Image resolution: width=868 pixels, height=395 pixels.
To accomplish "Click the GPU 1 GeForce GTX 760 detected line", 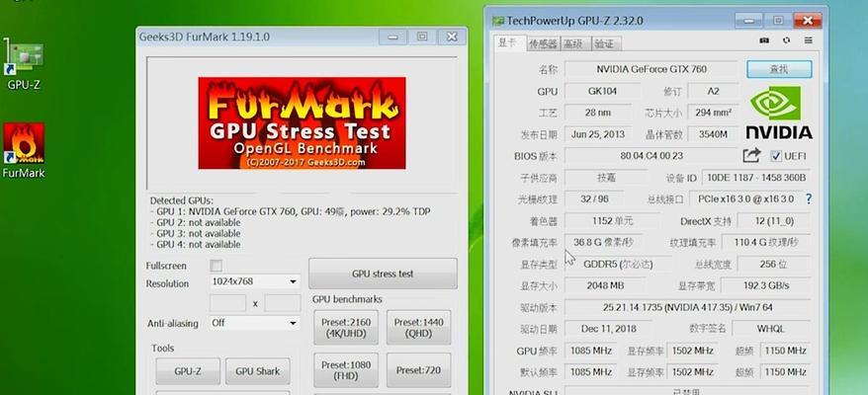I will coord(290,211).
